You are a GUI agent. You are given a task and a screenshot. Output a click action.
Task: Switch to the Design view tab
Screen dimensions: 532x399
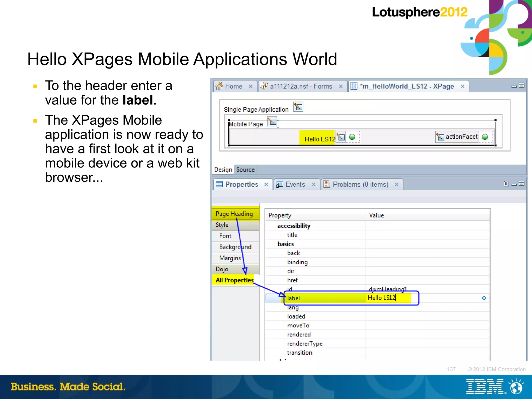tap(223, 170)
